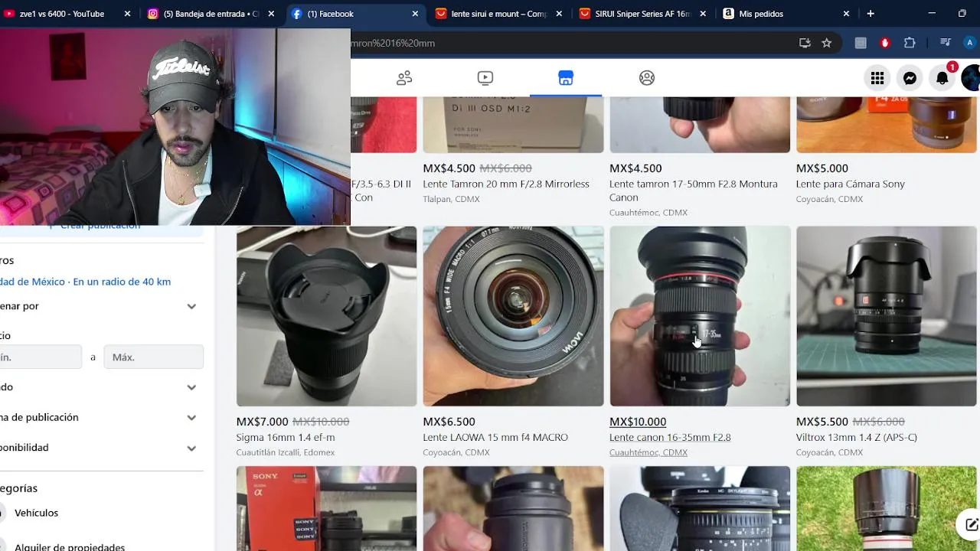Open the Chrome profile avatar
980x551 pixels.
click(x=970, y=43)
